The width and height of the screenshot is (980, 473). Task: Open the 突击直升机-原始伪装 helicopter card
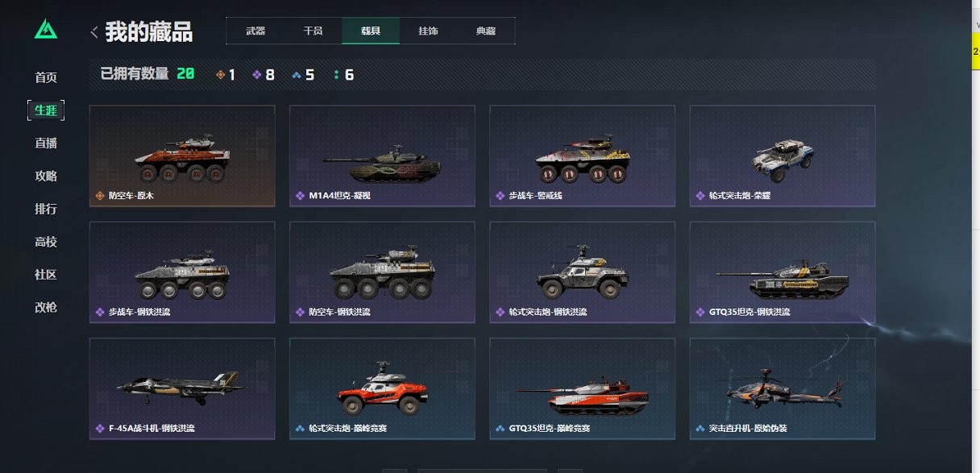pyautogui.click(x=782, y=388)
